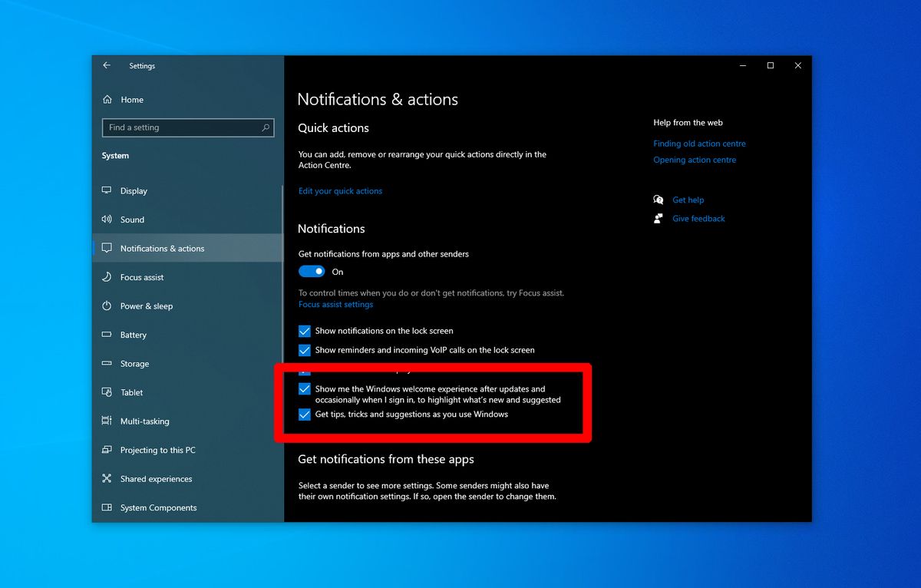921x588 pixels.
Task: Click the back arrow in Settings
Action: coord(107,66)
